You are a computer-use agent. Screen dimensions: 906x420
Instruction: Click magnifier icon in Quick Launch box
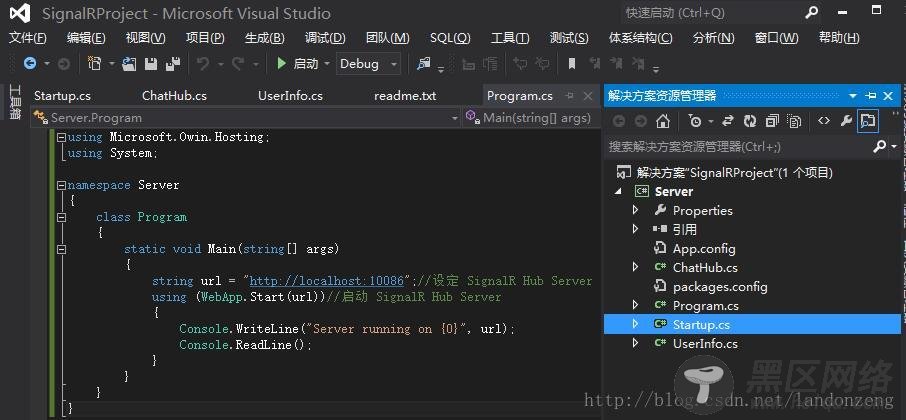(x=811, y=13)
